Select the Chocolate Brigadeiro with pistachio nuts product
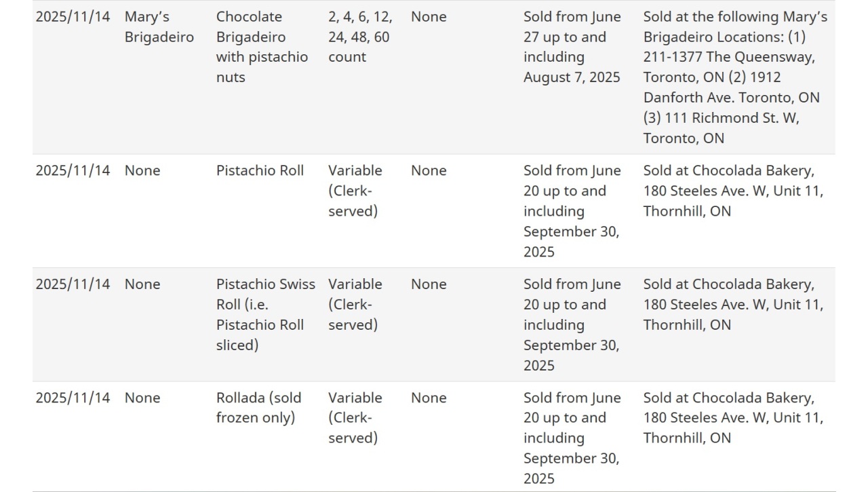868x492 pixels. click(x=262, y=47)
